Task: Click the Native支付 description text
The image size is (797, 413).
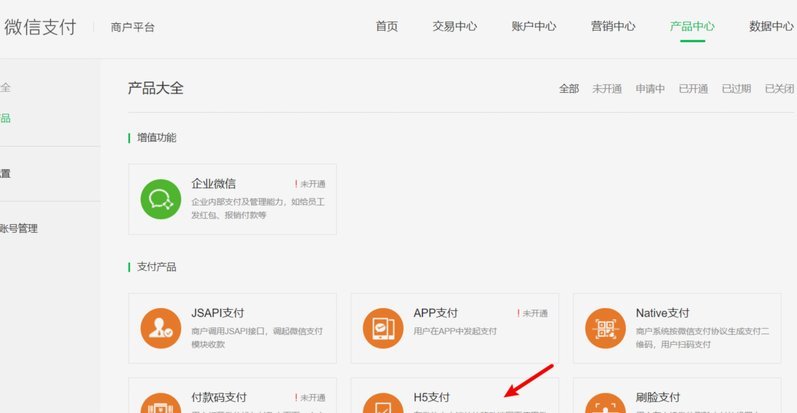Action: pyautogui.click(x=702, y=338)
